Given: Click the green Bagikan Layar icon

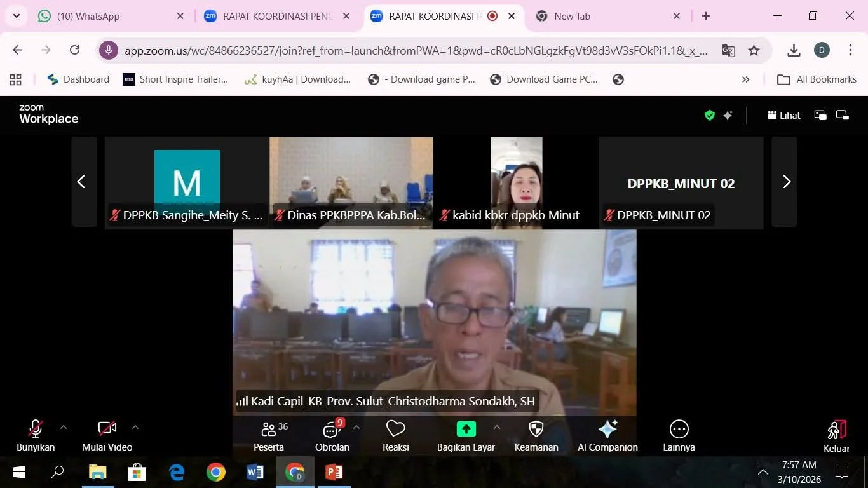Looking at the screenshot, I should pyautogui.click(x=466, y=429).
